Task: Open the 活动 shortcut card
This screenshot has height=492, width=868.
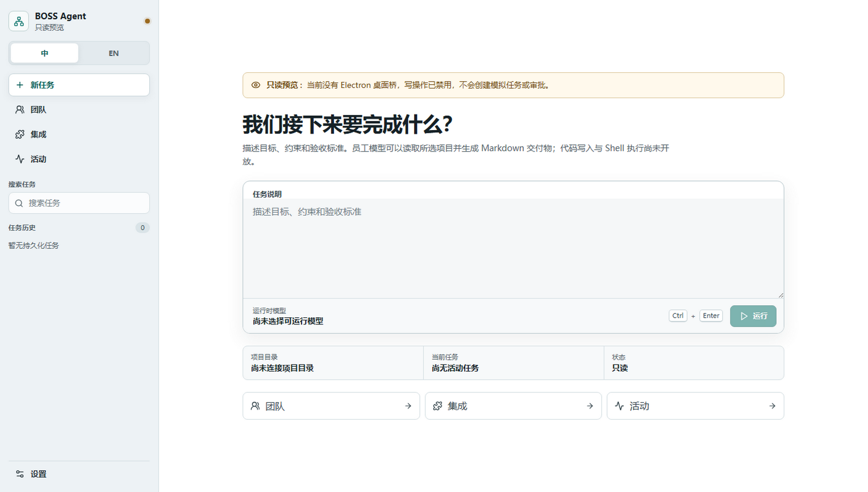Action: point(695,406)
